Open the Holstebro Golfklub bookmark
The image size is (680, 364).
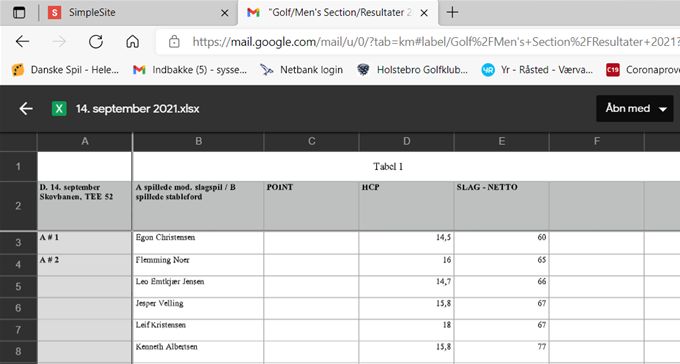412,69
